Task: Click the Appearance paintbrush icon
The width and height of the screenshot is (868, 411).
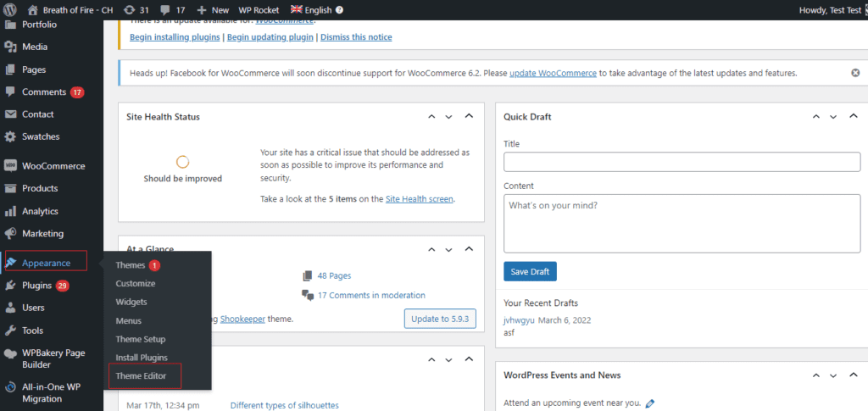Action: click(10, 263)
